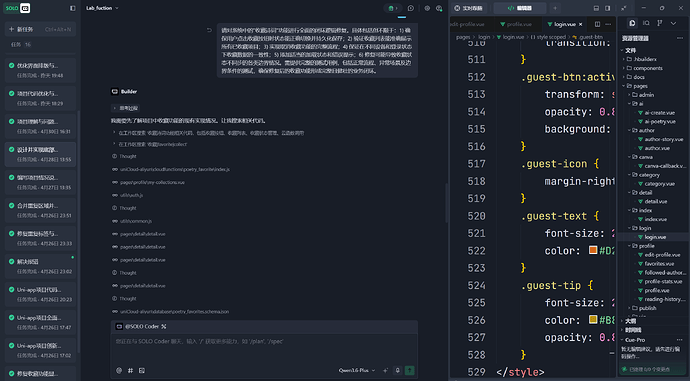The width and height of the screenshot is (690, 381).
Task: Click the split editor icon
Action: coord(597,24)
